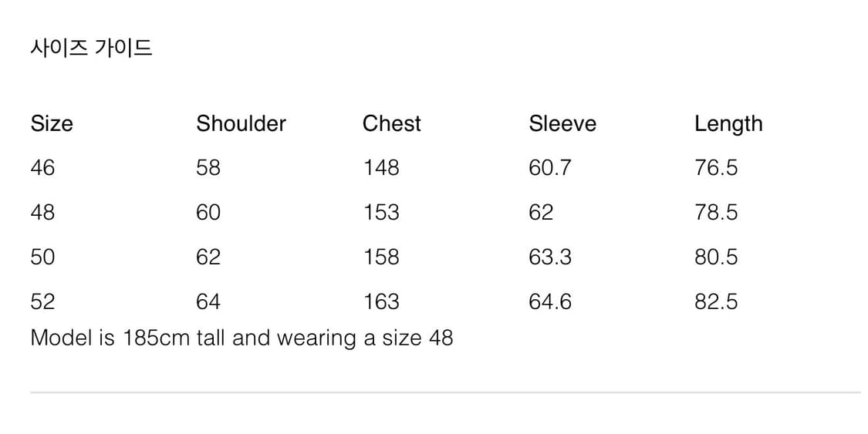The height and width of the screenshot is (434, 868).
Task: Click the chest measurement 153
Action: tap(381, 212)
